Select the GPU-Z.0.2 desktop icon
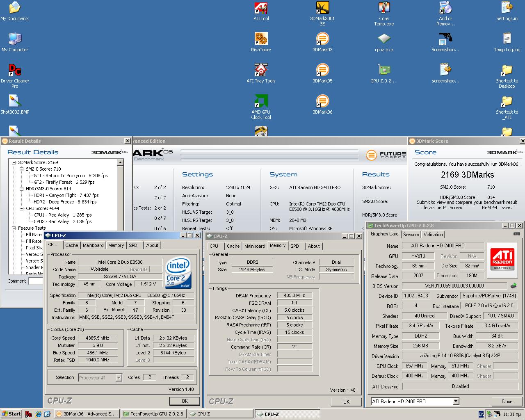The width and height of the screenshot is (525, 420). coord(384,73)
